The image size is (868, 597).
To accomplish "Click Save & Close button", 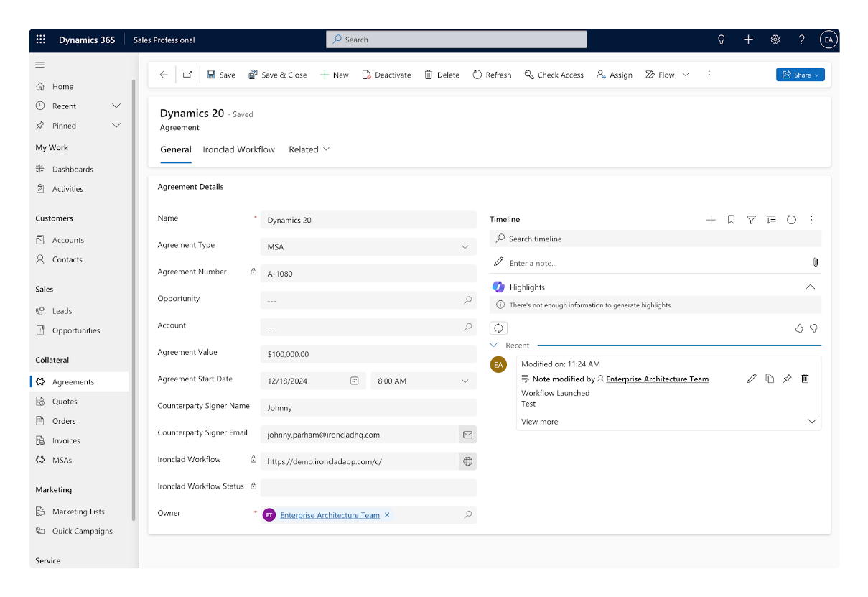I will coord(277,75).
